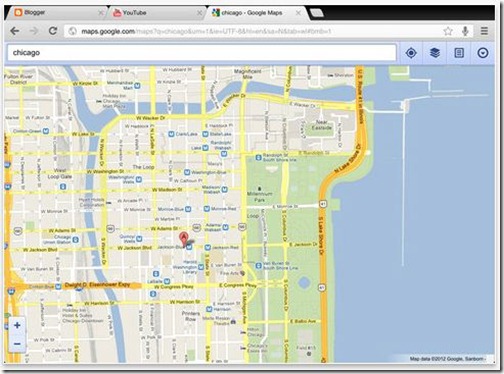Click the chicago search field
The height and width of the screenshot is (374, 504).
202,53
